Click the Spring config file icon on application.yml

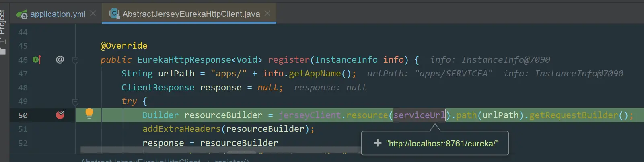(22, 14)
